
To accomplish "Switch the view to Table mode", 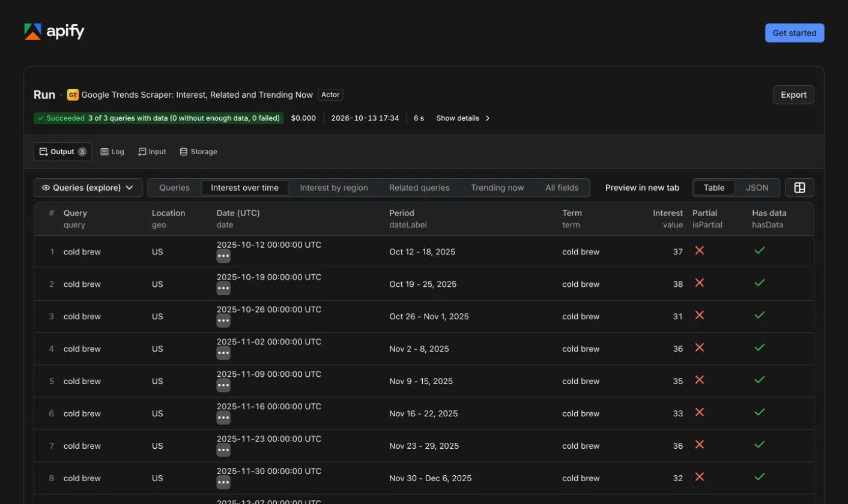I will point(714,188).
